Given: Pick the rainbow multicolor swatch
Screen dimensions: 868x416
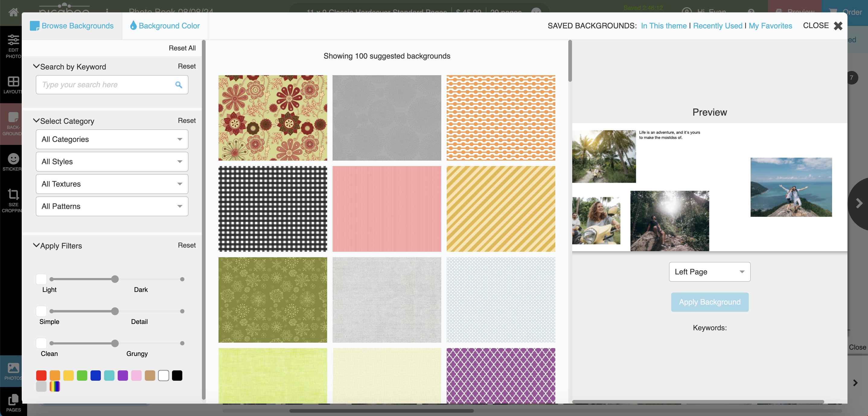Looking at the screenshot, I should pyautogui.click(x=55, y=386).
